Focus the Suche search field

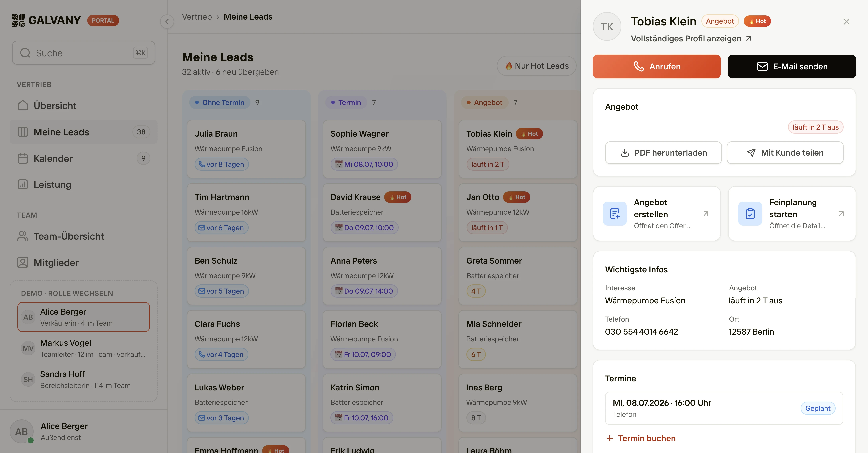[84, 53]
